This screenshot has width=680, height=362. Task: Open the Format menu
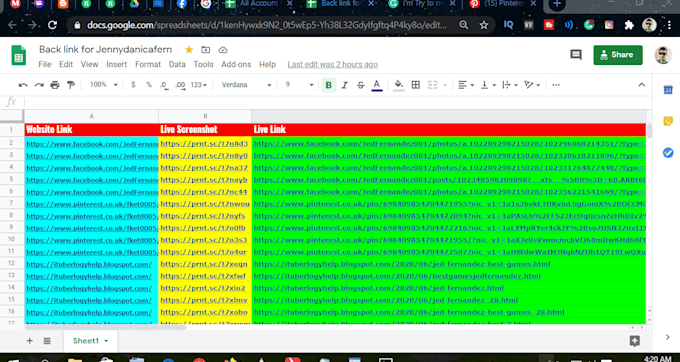point(148,64)
